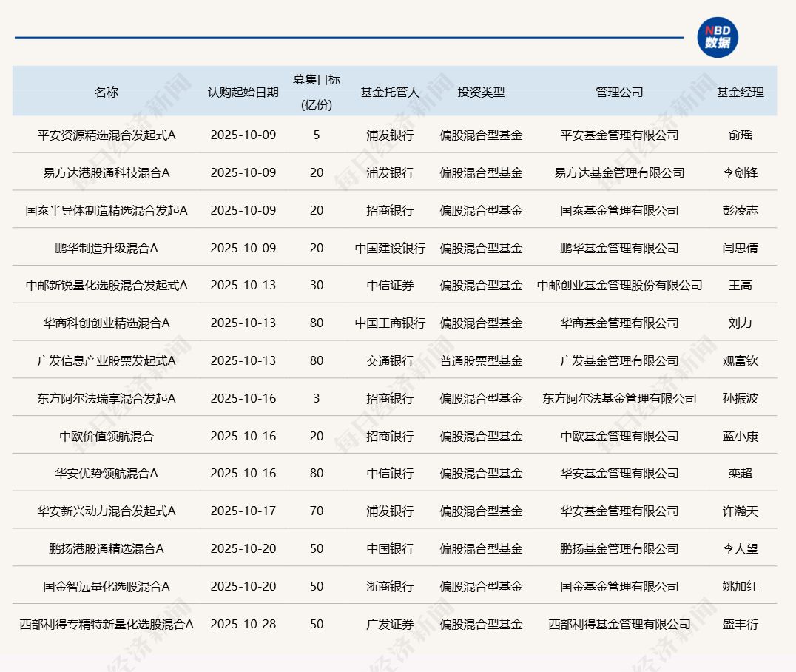796x672 pixels.
Task: Click the NBD 数据 logo icon
Action: click(717, 37)
